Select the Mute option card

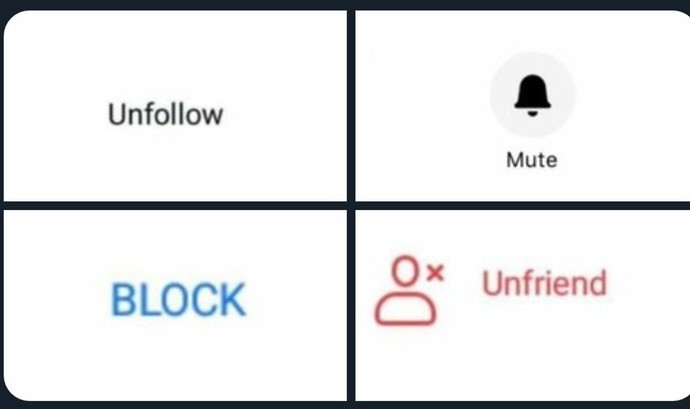(522, 106)
